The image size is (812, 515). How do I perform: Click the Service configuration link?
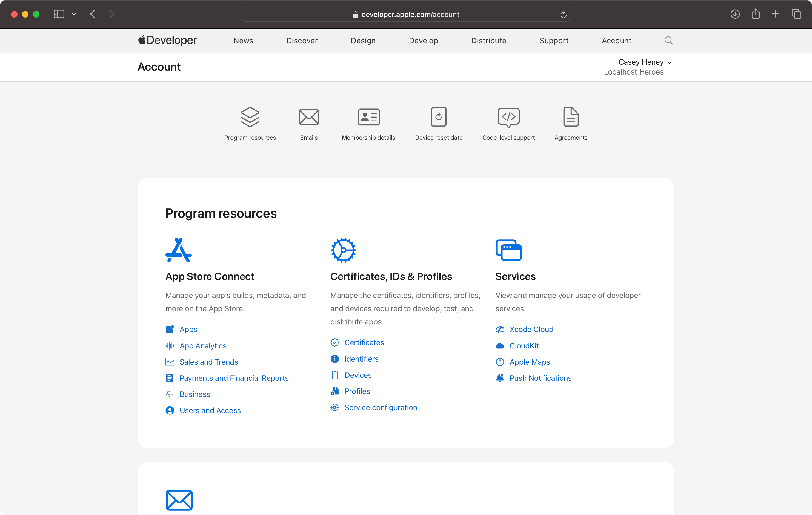pos(381,407)
